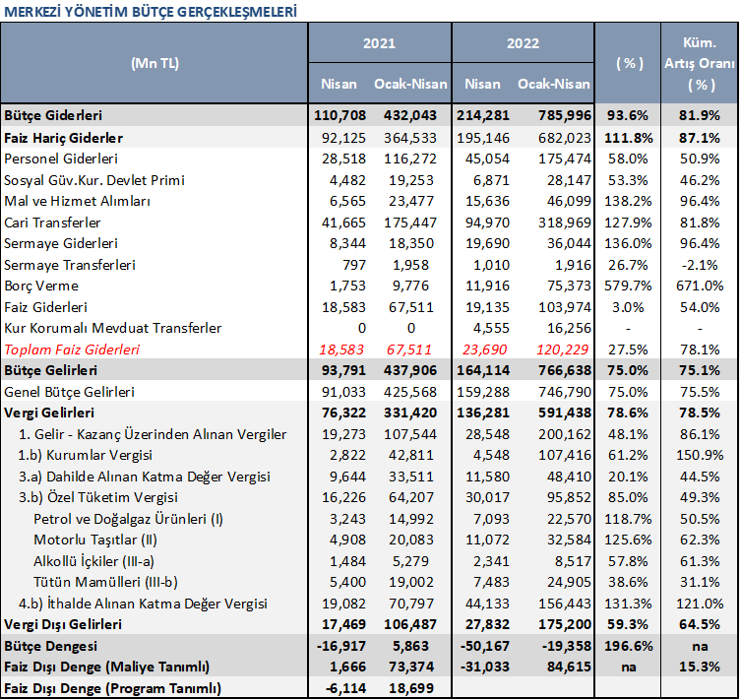Click the 'Borç Verme' row label
Image resolution: width=740 pixels, height=700 pixels.
tap(41, 286)
